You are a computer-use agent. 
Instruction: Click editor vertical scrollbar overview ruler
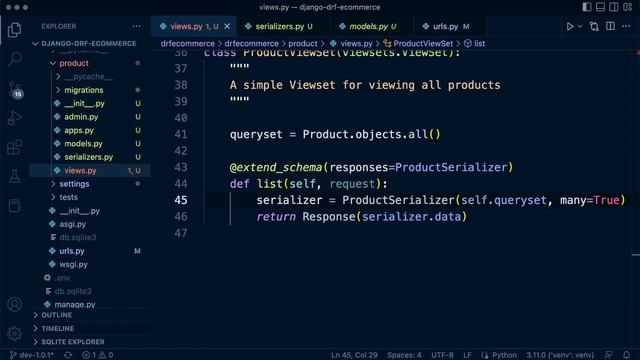pos(636,199)
